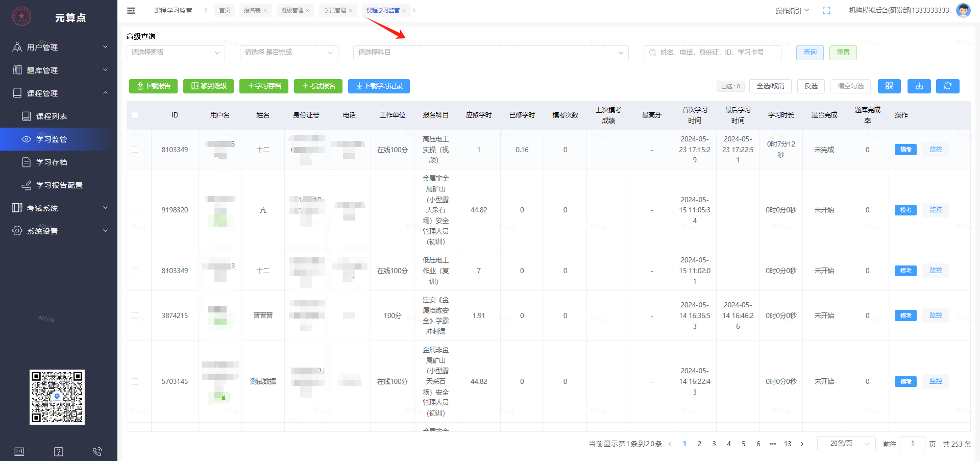This screenshot has width=980, height=461.
Task: Go to next page arrow
Action: point(802,444)
